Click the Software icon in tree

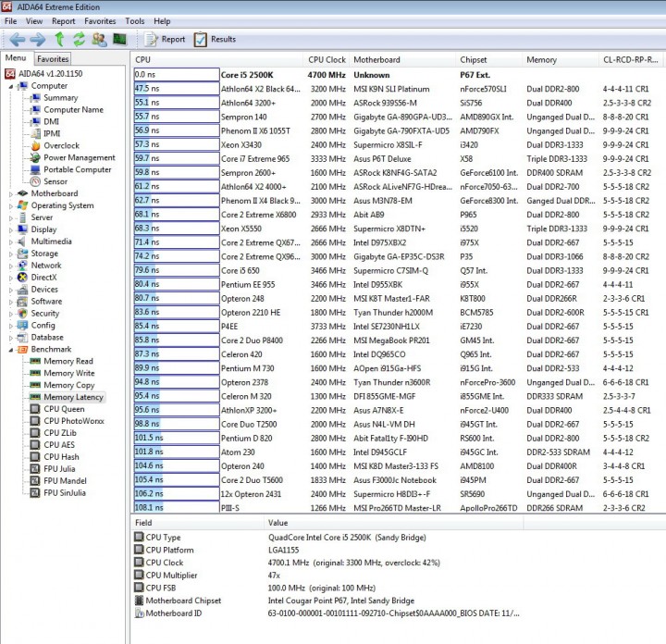(22, 302)
